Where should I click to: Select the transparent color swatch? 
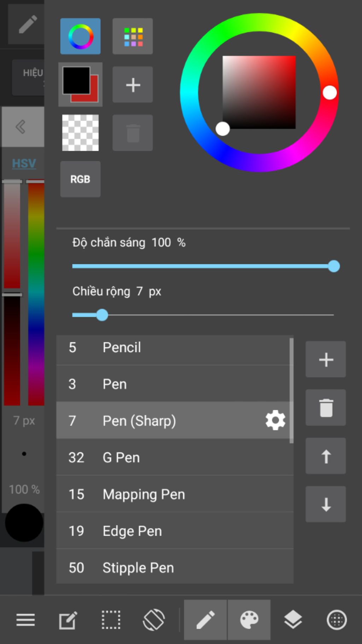click(x=81, y=133)
